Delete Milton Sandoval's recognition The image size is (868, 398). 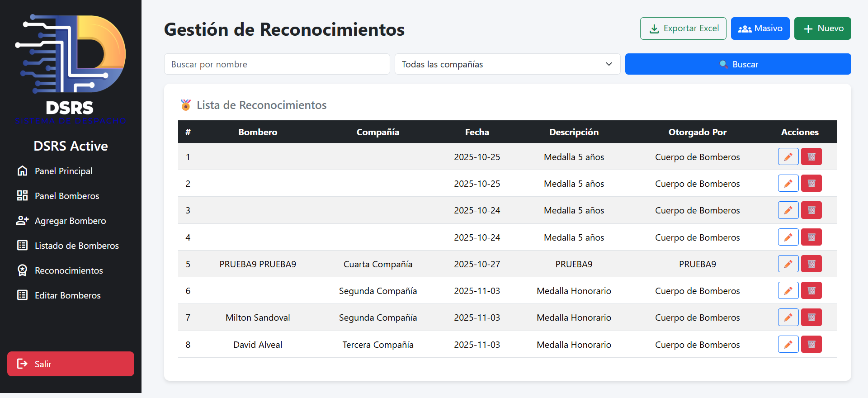pyautogui.click(x=811, y=317)
